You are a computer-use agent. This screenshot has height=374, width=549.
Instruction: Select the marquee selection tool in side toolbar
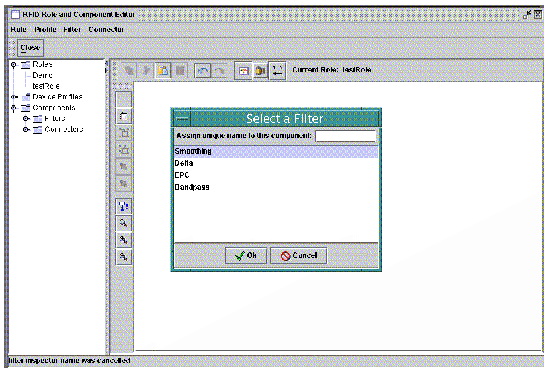click(x=124, y=117)
